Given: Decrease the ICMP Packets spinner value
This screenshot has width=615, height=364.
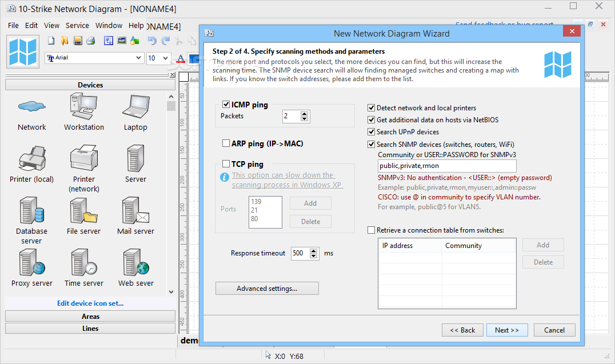Looking at the screenshot, I should coord(305,118).
